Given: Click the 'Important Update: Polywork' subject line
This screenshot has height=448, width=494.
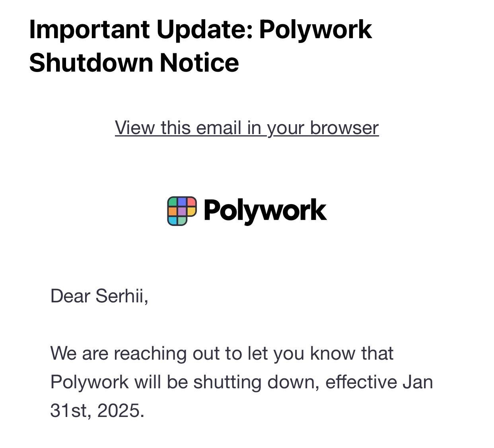Looking at the screenshot, I should point(201,30).
